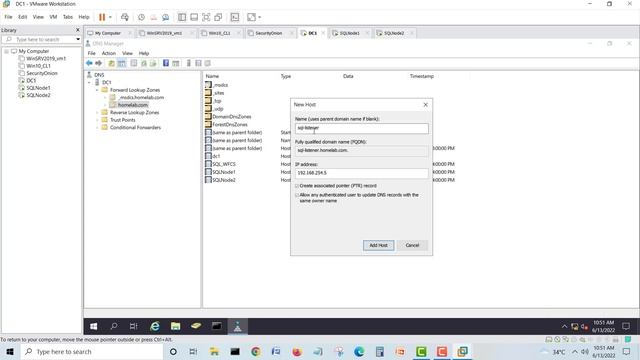Viewport: 640px width, 360px height.
Task: Select the DomainDnsZones folder entry
Action: click(231, 117)
